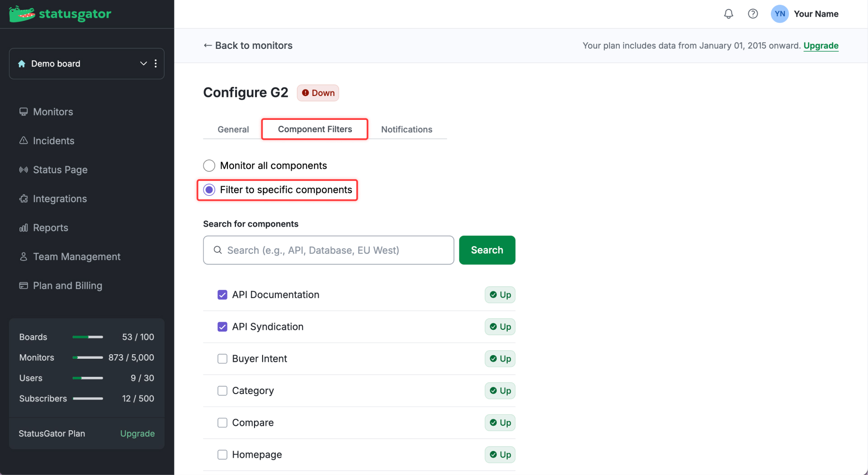This screenshot has height=475, width=868.
Task: Open the Demo board kebab menu
Action: tap(156, 64)
